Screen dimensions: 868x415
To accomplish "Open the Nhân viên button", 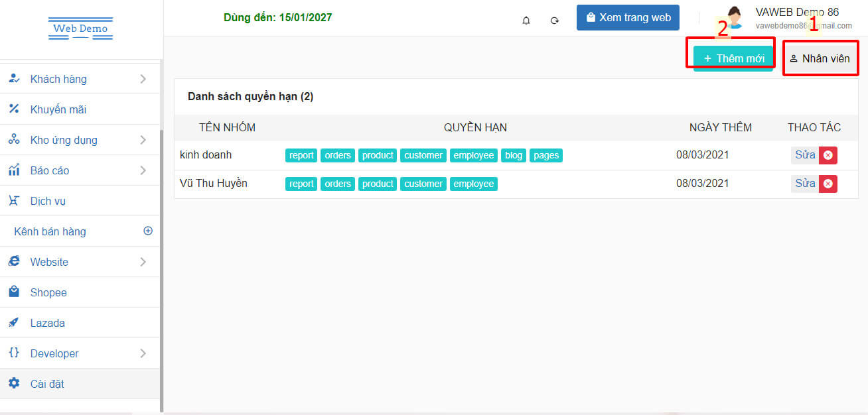I will pyautogui.click(x=820, y=58).
